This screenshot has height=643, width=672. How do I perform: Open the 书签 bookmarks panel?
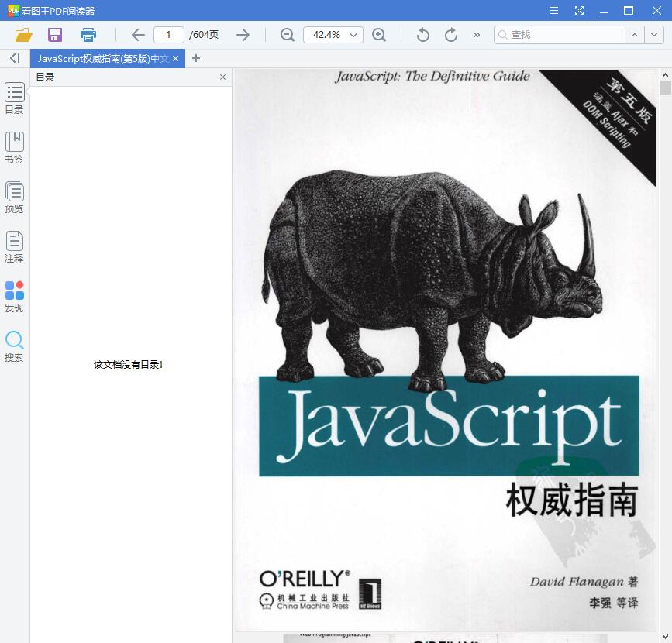point(14,148)
